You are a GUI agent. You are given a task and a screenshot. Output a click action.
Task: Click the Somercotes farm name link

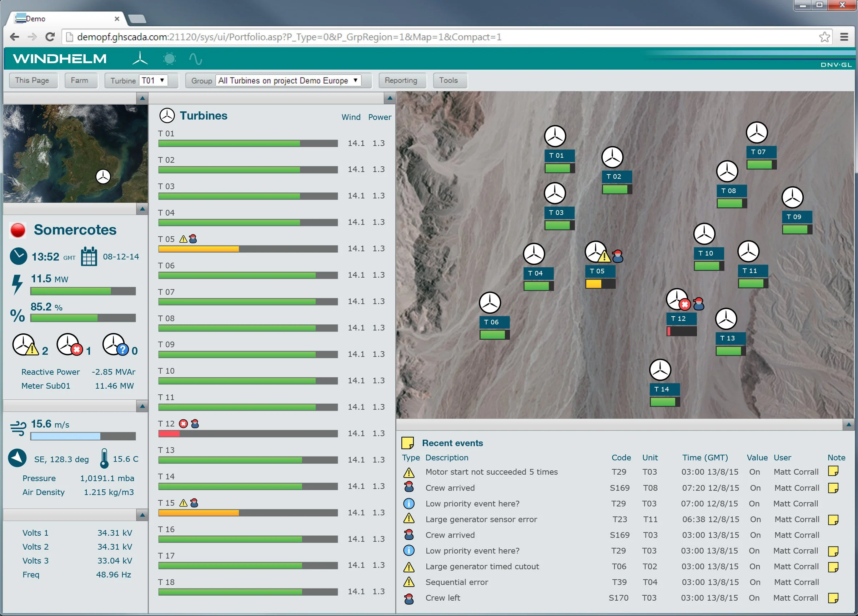pyautogui.click(x=75, y=229)
